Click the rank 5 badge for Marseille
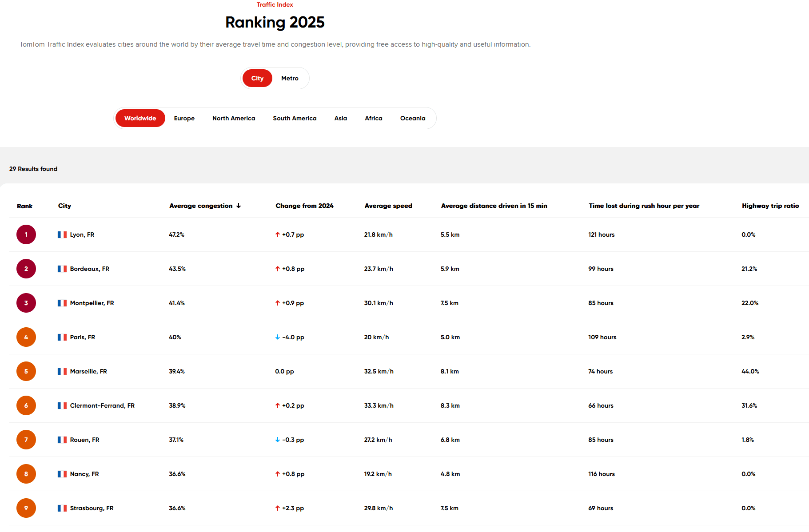The width and height of the screenshot is (809, 532). coord(26,371)
